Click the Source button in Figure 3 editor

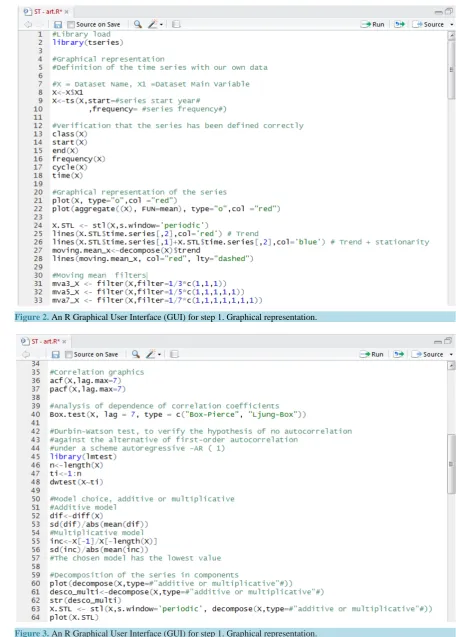click(428, 354)
